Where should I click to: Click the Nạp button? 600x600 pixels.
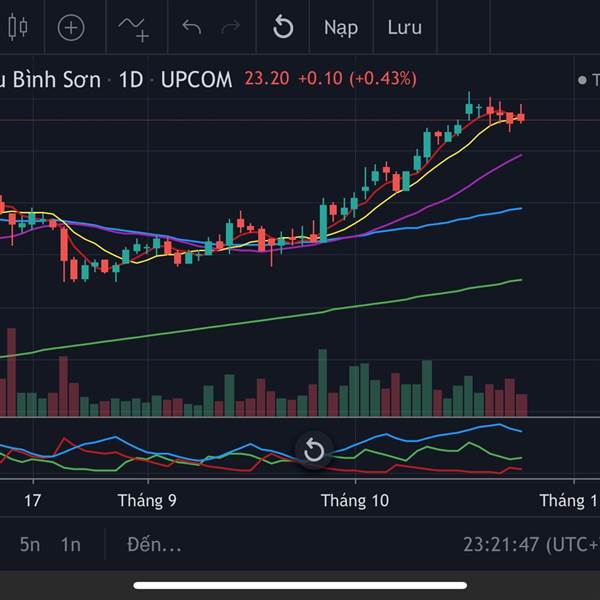click(341, 28)
